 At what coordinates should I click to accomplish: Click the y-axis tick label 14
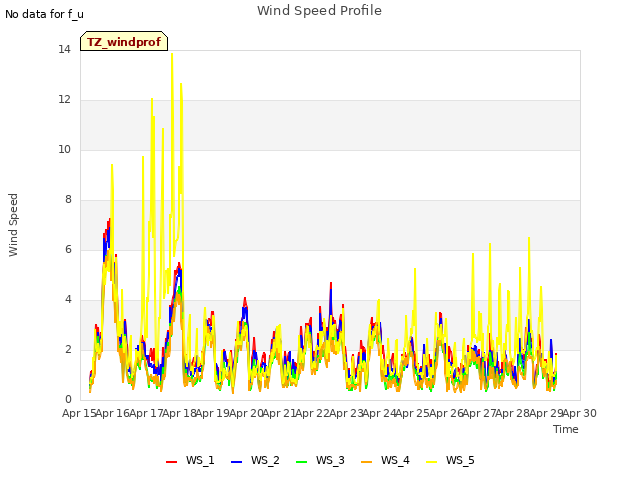click(64, 49)
